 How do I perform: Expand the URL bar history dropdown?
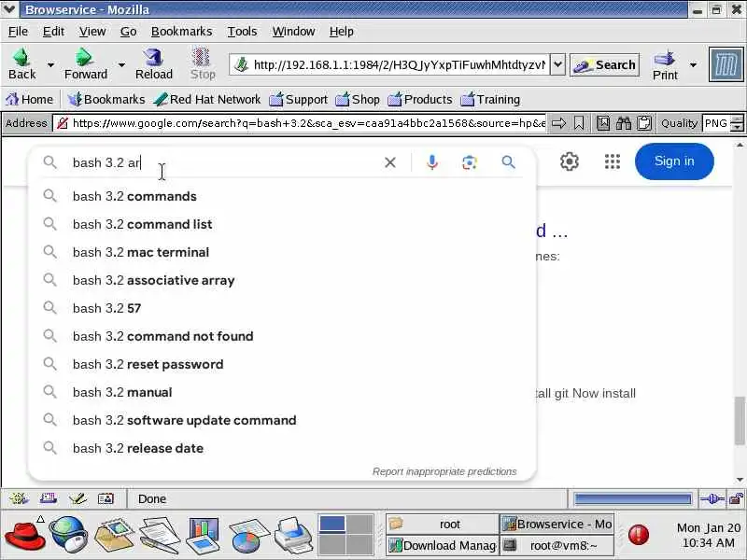[557, 64]
